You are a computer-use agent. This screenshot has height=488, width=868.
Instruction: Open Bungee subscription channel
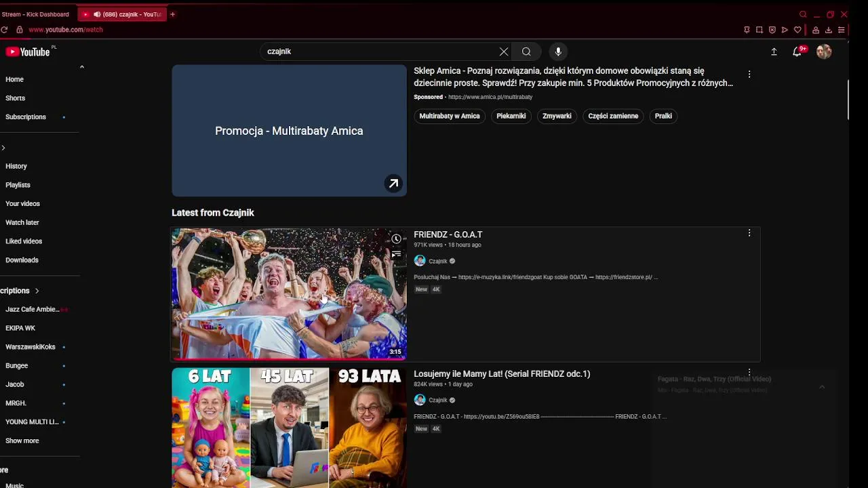point(17,366)
